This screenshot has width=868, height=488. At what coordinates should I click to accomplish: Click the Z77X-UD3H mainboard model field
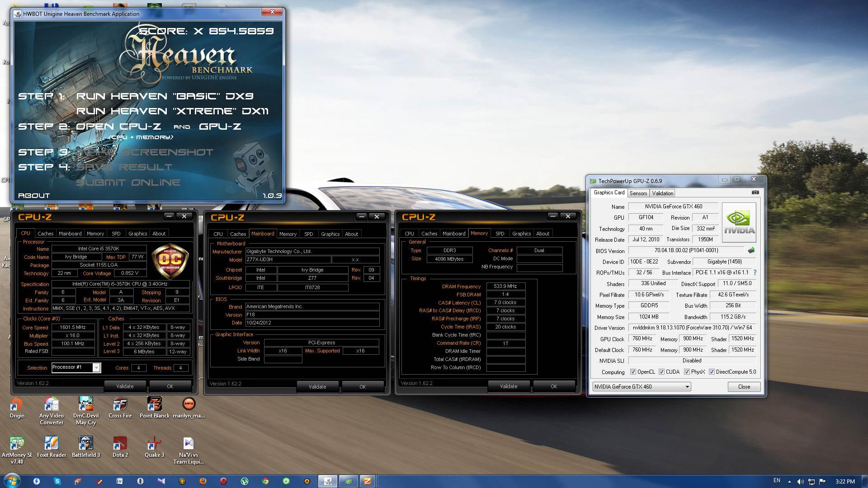[x=288, y=260]
